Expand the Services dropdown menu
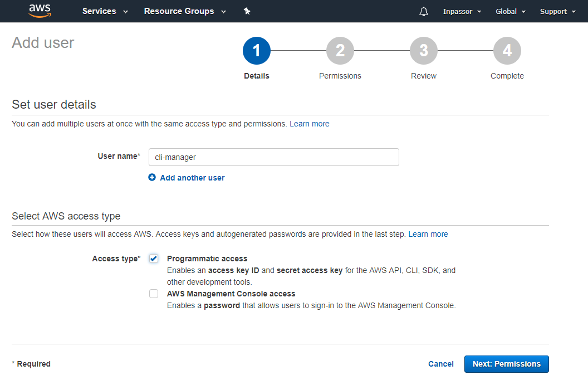This screenshot has height=385, width=588. [105, 11]
